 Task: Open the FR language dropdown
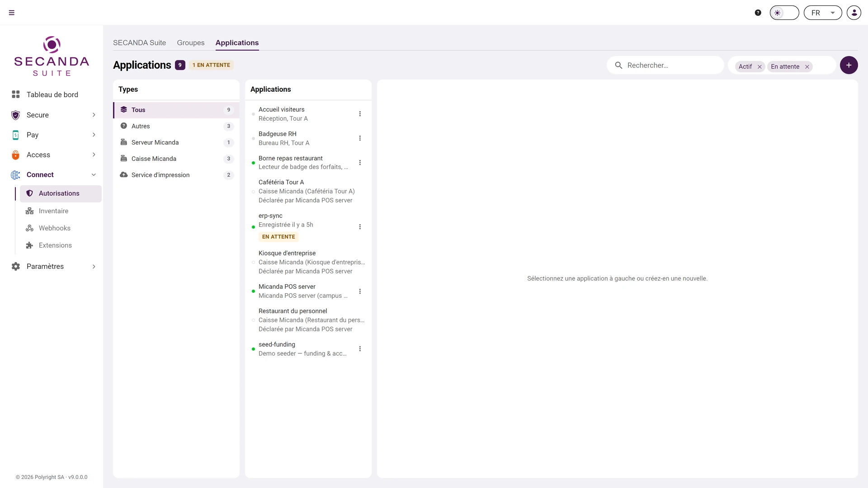(823, 13)
